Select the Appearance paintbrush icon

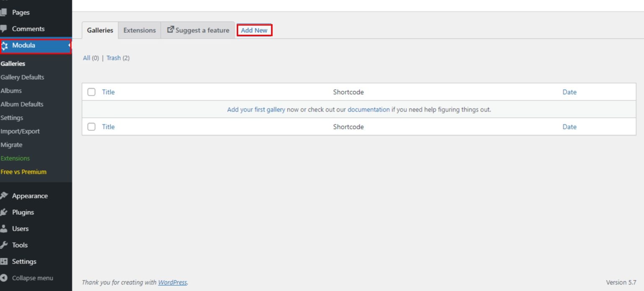point(5,195)
